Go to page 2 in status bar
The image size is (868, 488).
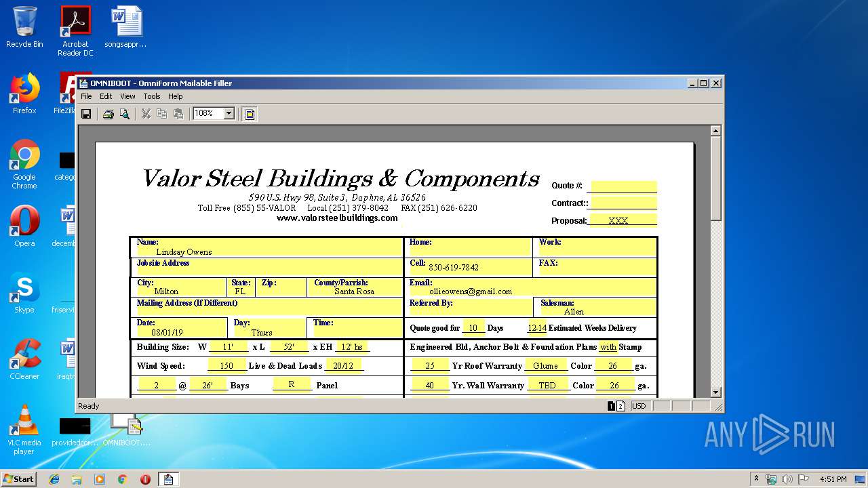pos(620,406)
